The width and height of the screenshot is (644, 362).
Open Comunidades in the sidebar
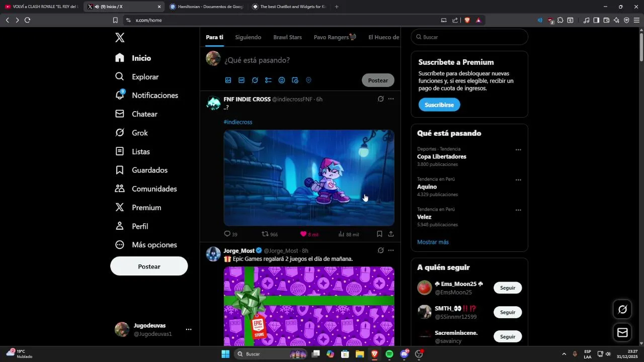(x=146, y=189)
